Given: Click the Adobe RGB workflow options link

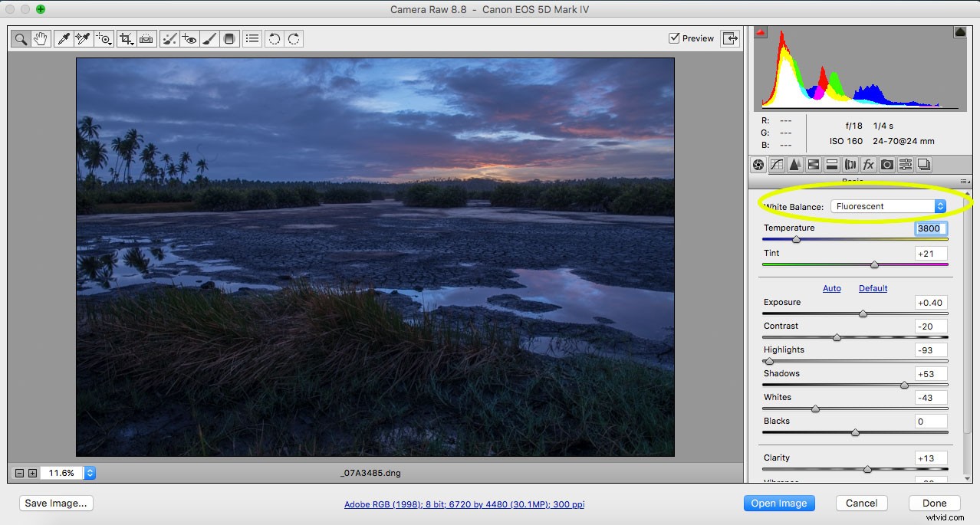Looking at the screenshot, I should [x=464, y=504].
